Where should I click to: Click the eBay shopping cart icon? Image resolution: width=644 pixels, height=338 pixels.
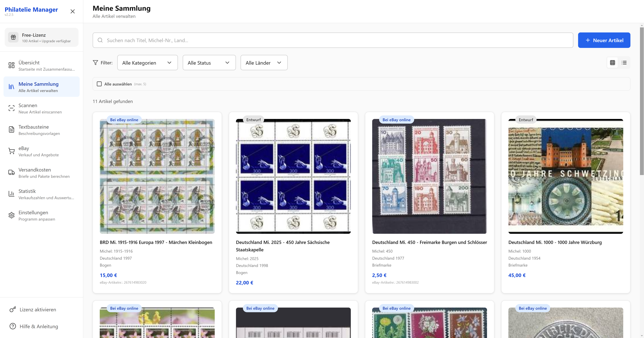[11, 151]
